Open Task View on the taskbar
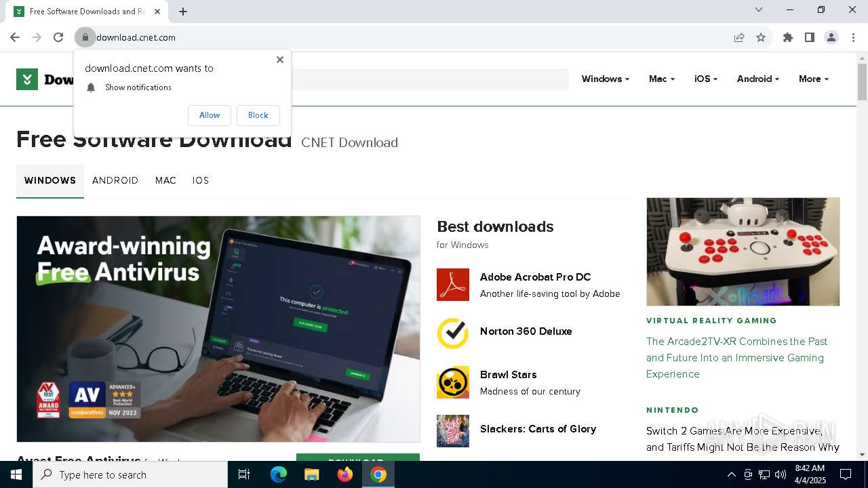 tap(244, 474)
